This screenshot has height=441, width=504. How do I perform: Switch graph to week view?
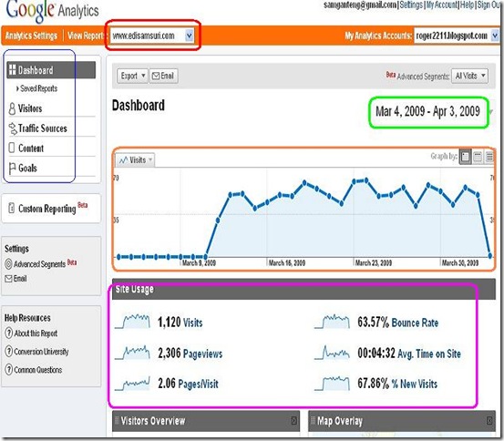(478, 157)
